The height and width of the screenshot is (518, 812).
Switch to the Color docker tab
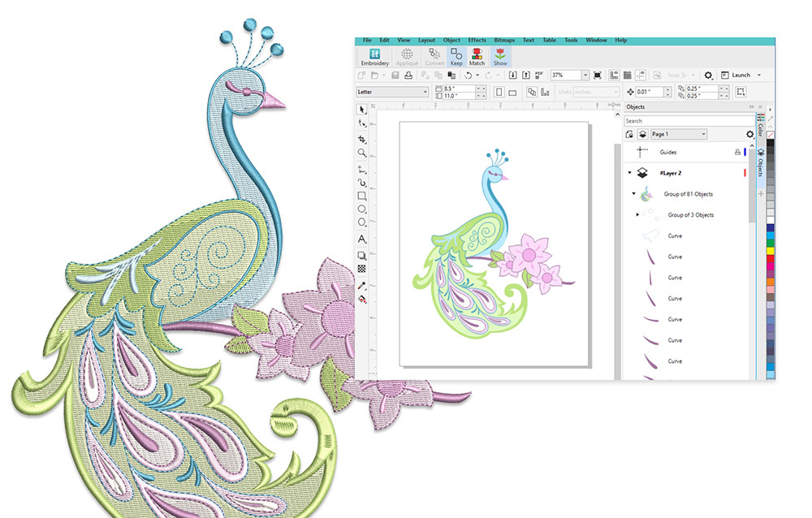[761, 127]
